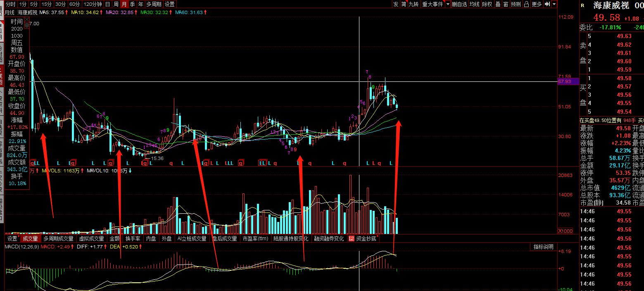This screenshot has width=644, height=291.
Task: Click the R margin-trading badge icon
Action: click(582, 5)
